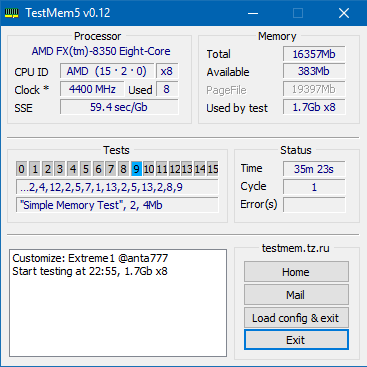
Task: Click the test sequence field ending 2,8,9
Action: [117, 187]
